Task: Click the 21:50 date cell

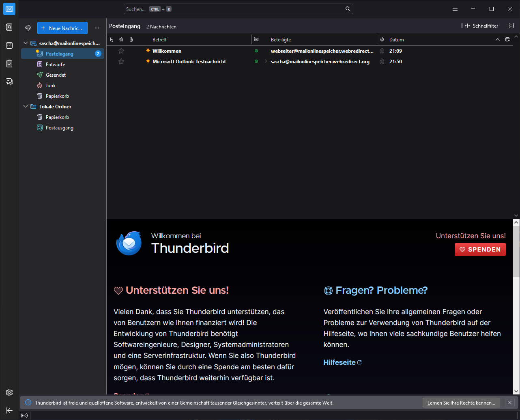Action: [395, 62]
